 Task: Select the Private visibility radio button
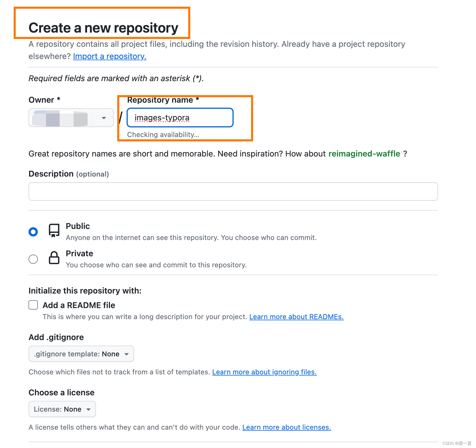[x=33, y=259]
